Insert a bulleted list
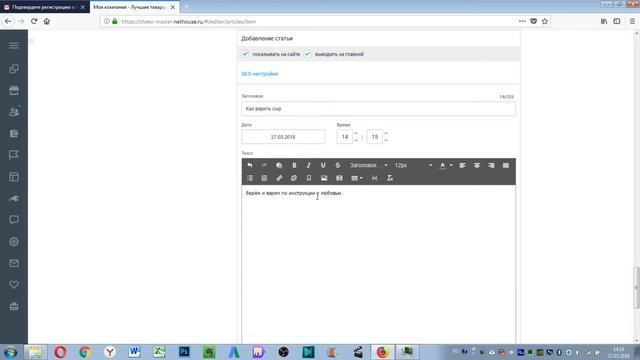 pyautogui.click(x=250, y=178)
